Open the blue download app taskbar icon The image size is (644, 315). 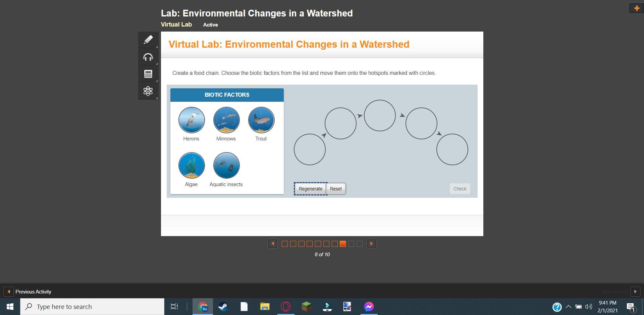[327, 307]
